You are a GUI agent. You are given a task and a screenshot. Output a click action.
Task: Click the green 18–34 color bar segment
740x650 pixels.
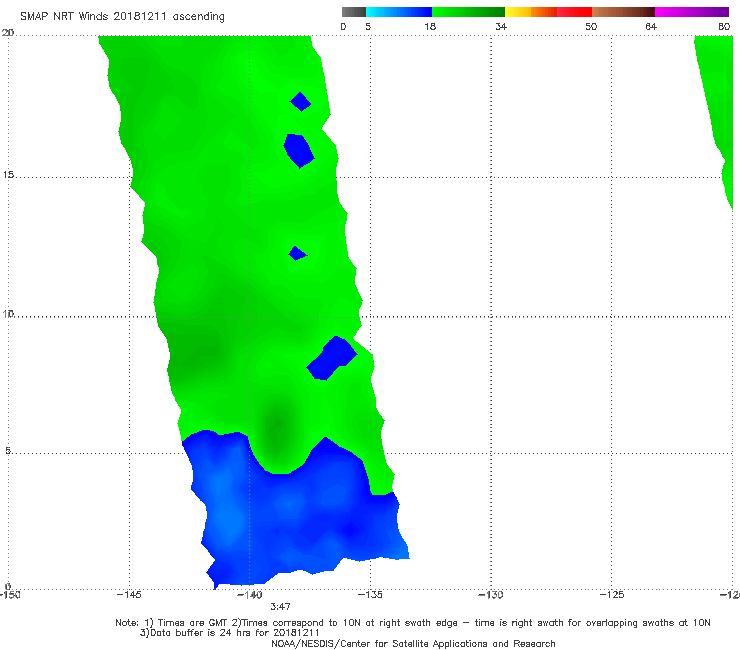point(469,12)
